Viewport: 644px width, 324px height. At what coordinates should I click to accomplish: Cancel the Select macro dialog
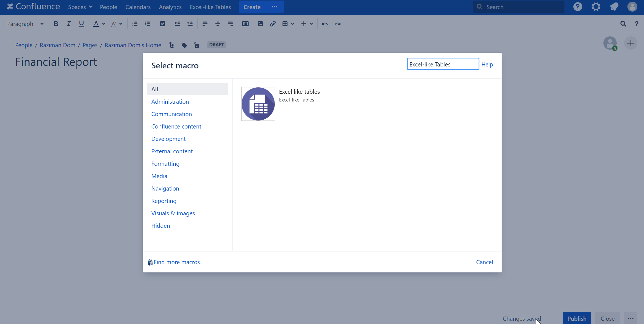(x=484, y=262)
